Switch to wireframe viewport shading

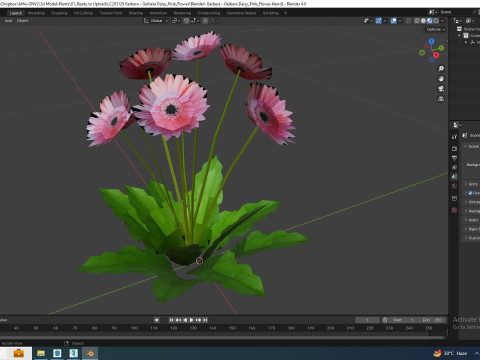pyautogui.click(x=417, y=21)
